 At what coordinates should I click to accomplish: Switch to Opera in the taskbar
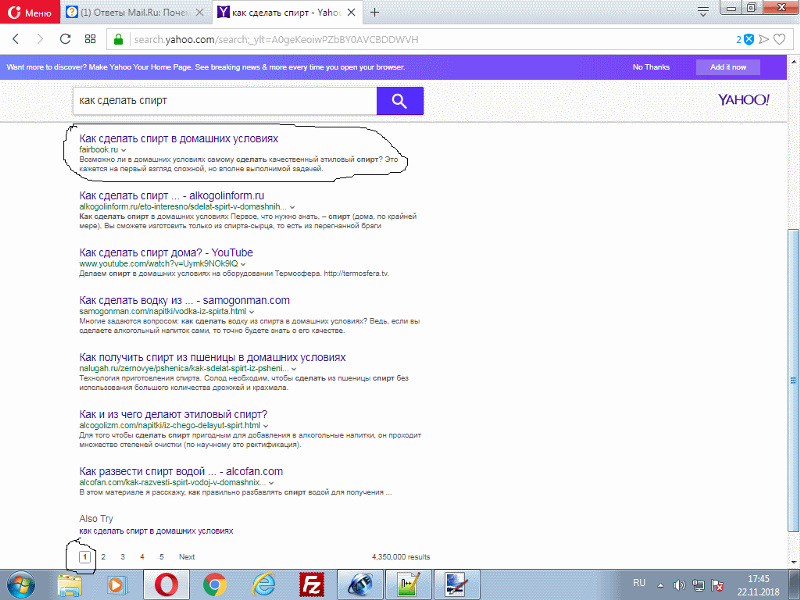pos(166,585)
